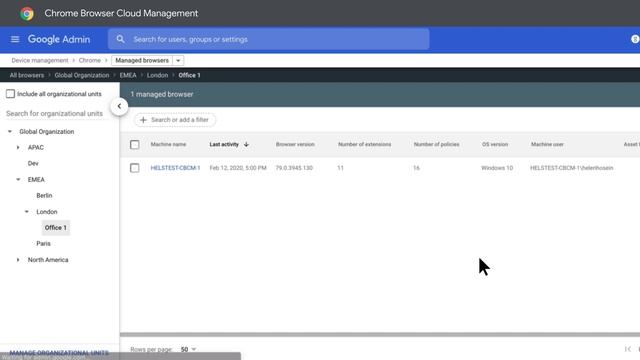Open the hamburger main menu
Screen dimensions: 640x360
coord(15,39)
